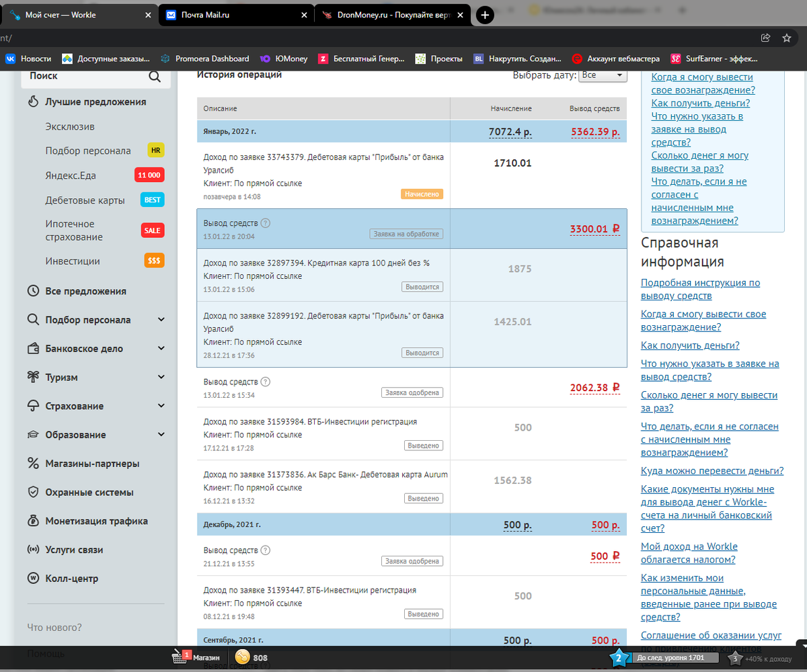Open Ипотечное страхование item
The width and height of the screenshot is (807, 672).
[74, 230]
